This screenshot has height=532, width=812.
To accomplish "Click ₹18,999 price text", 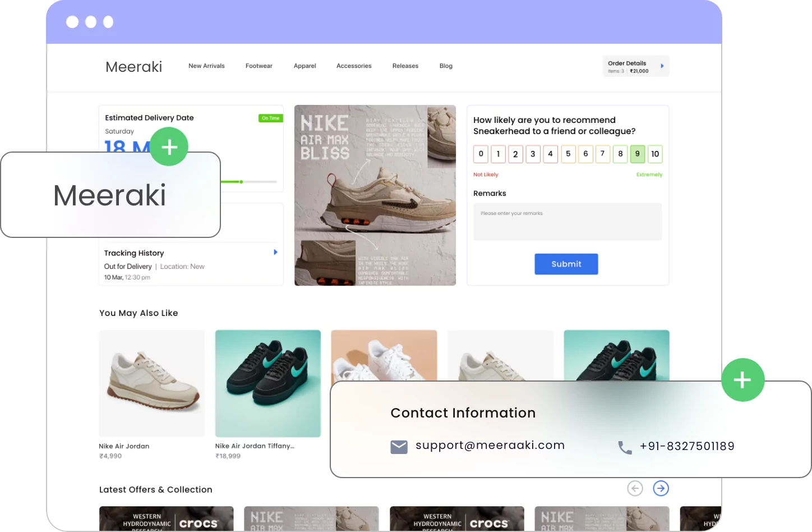I will (228, 456).
